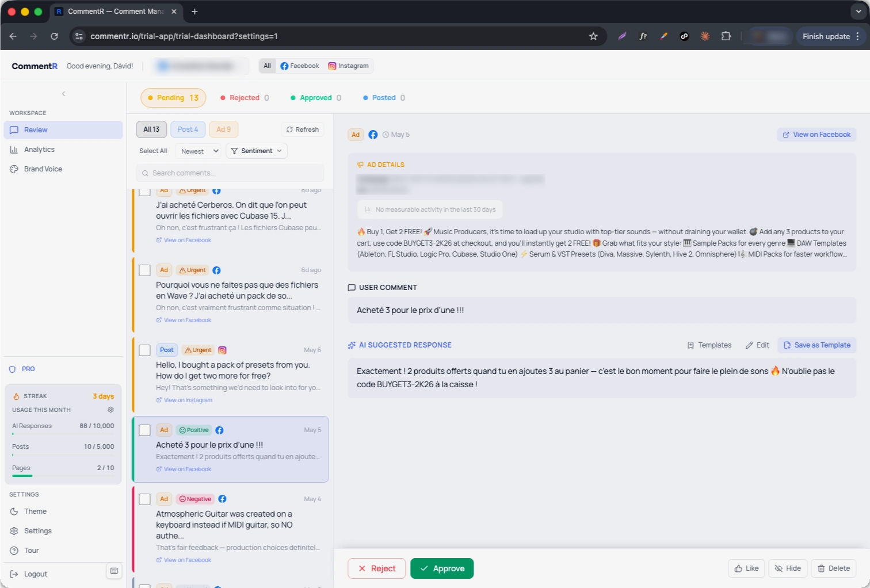Screen dimensions: 870x588
Task: Open a new browser tab
Action: click(x=194, y=12)
